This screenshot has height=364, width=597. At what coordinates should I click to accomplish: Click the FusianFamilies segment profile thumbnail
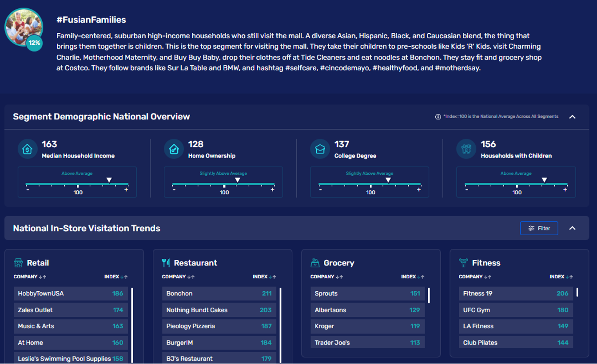[x=24, y=27]
